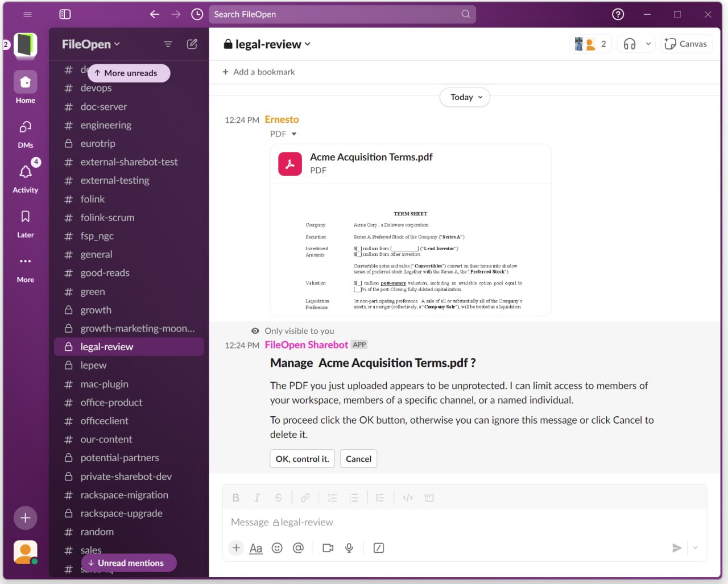View the channel members list
728x584 pixels.
[590, 44]
